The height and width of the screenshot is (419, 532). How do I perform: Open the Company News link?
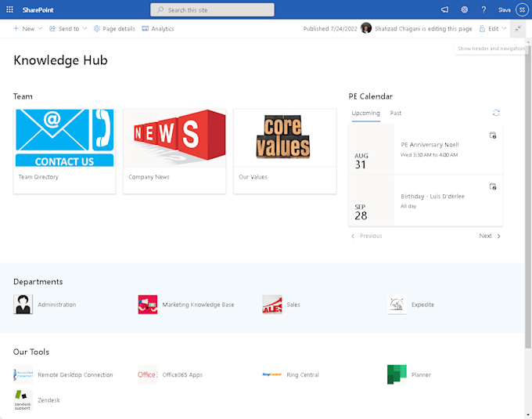tap(149, 177)
